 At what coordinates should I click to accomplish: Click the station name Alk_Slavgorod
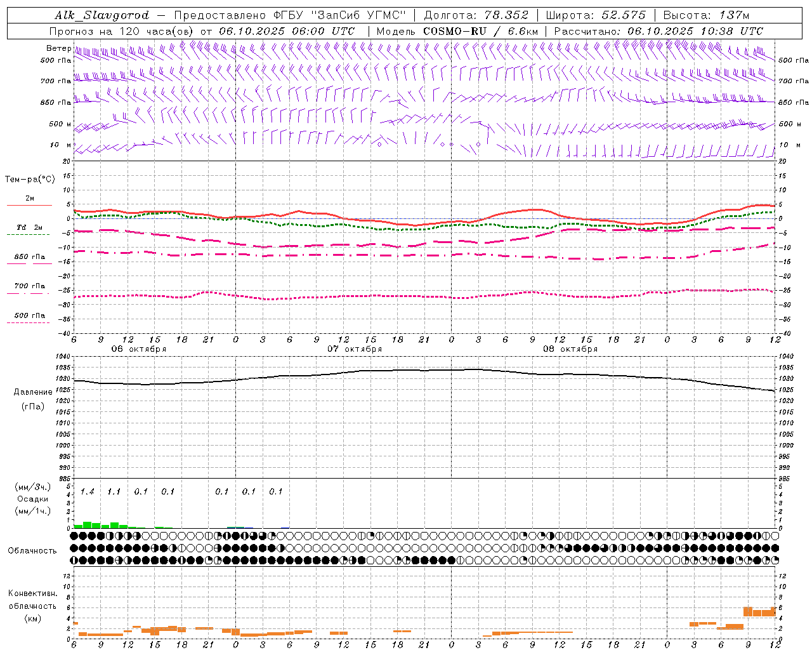tap(102, 15)
